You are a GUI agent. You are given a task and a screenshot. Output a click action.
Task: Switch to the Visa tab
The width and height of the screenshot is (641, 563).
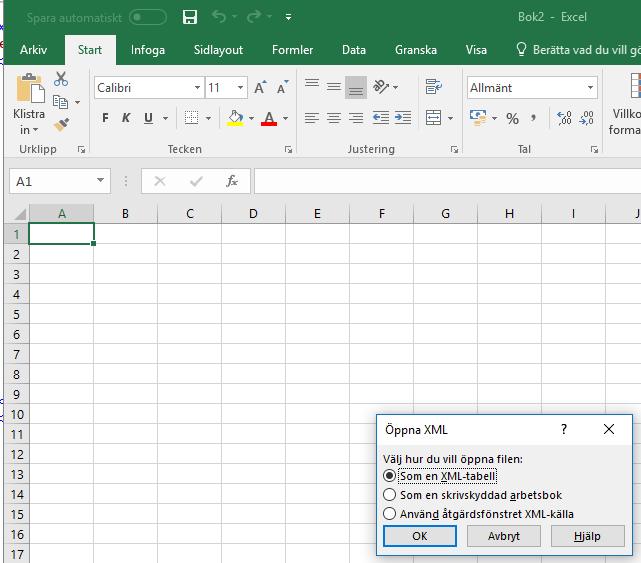[x=476, y=50]
